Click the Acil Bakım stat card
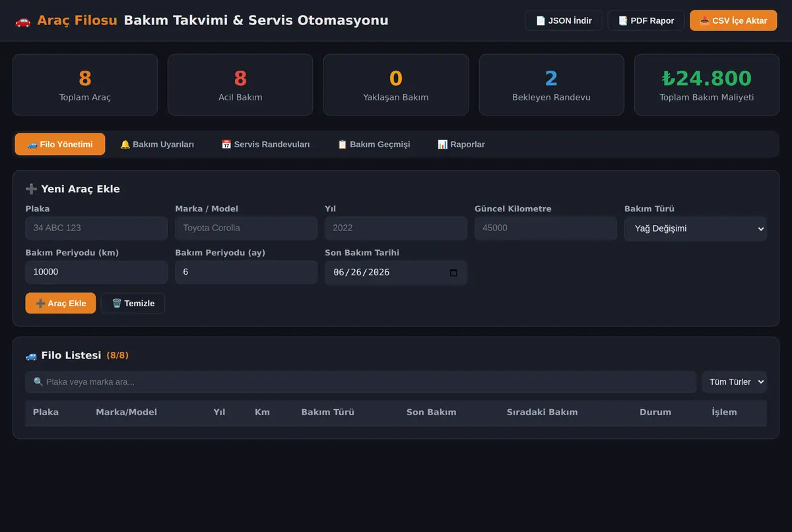792x532 pixels. [240, 84]
